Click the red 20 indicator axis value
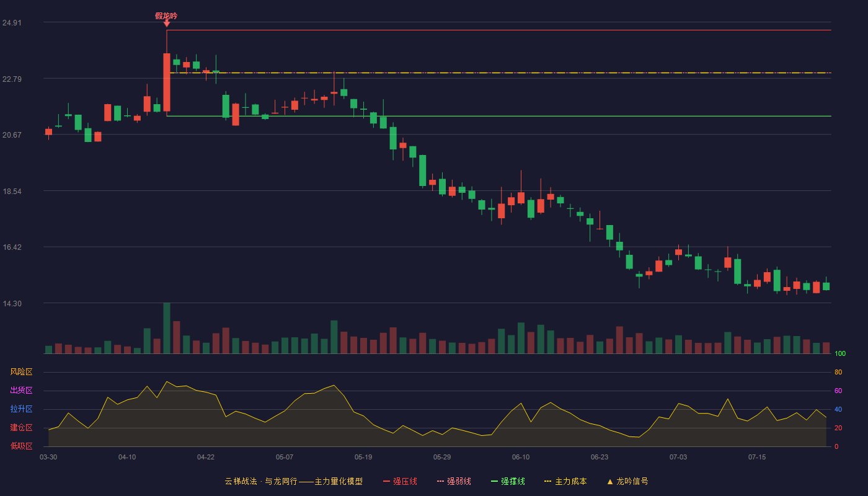Image resolution: width=868 pixels, height=496 pixels. (x=838, y=428)
